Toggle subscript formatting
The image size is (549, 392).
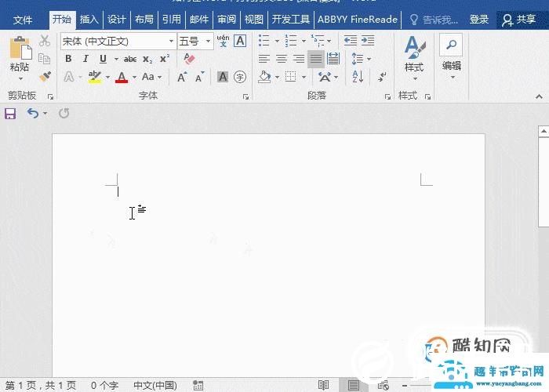coord(147,59)
